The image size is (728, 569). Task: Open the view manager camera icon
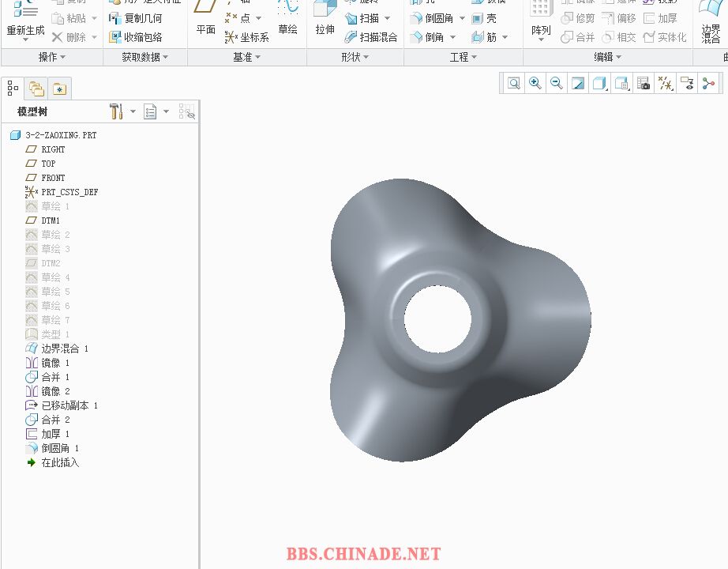coord(643,83)
